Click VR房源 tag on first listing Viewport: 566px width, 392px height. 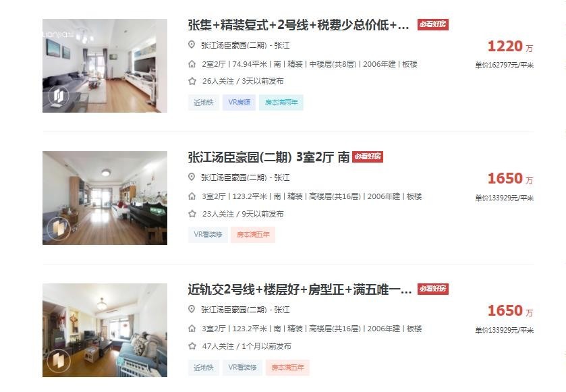239,103
